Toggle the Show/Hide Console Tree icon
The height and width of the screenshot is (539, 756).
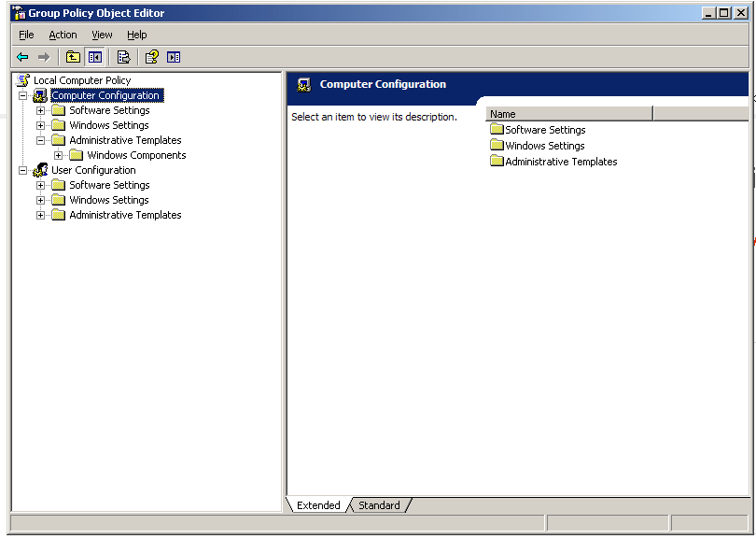click(94, 57)
